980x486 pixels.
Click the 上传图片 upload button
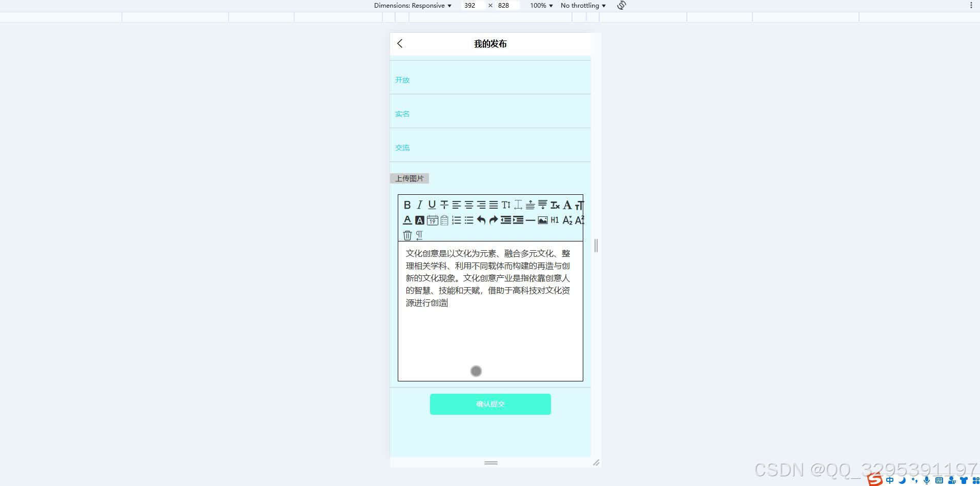[x=409, y=178]
